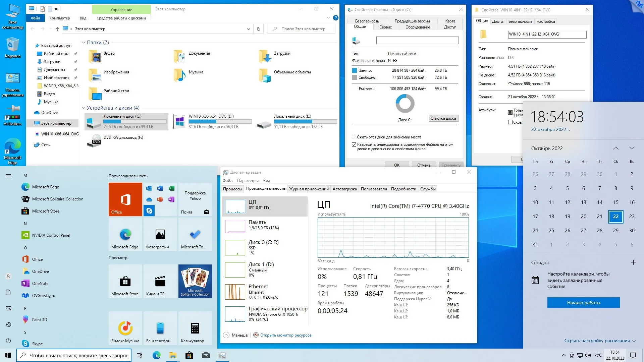Open the Explorer help icon
The height and width of the screenshot is (362, 644).
click(335, 18)
